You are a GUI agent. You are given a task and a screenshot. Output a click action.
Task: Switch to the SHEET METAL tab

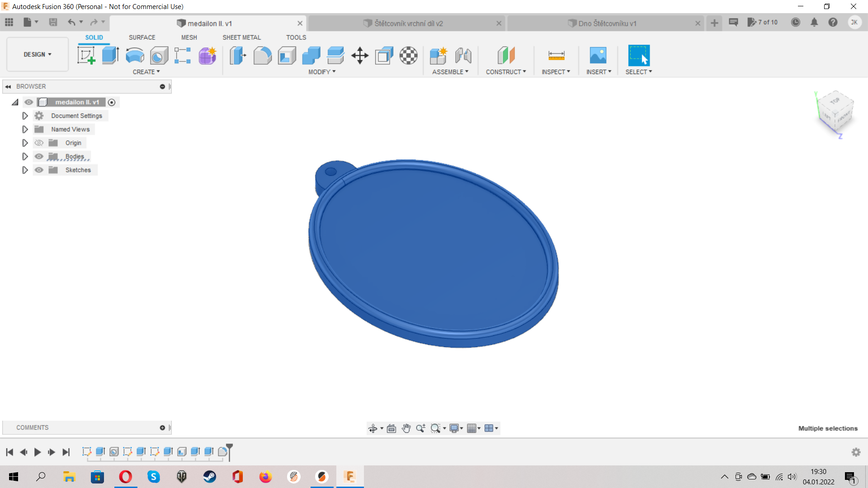[x=241, y=38]
